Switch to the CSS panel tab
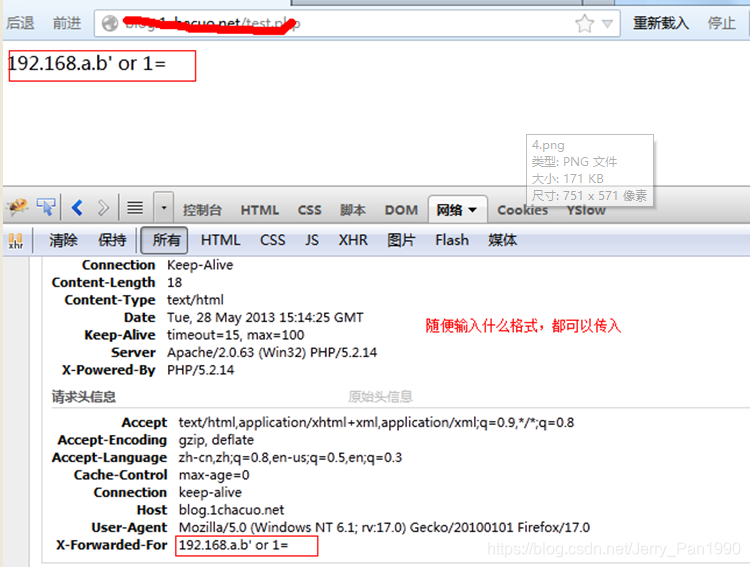Viewport: 750px width, 567px height. coord(309,210)
